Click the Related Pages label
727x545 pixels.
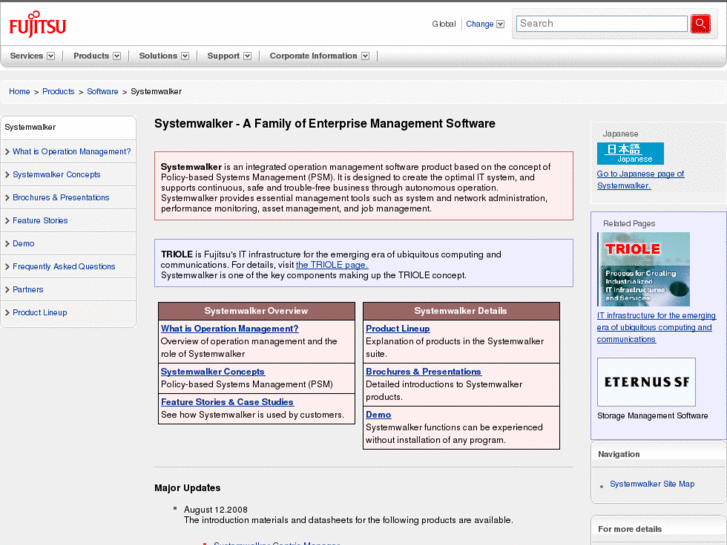629,224
